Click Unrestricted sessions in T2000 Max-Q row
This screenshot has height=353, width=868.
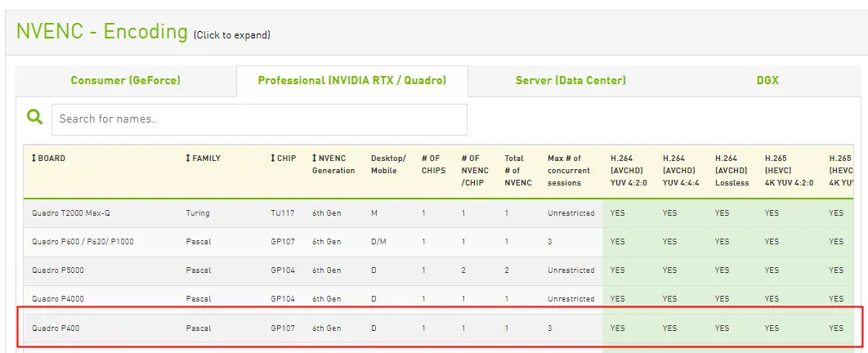click(571, 213)
